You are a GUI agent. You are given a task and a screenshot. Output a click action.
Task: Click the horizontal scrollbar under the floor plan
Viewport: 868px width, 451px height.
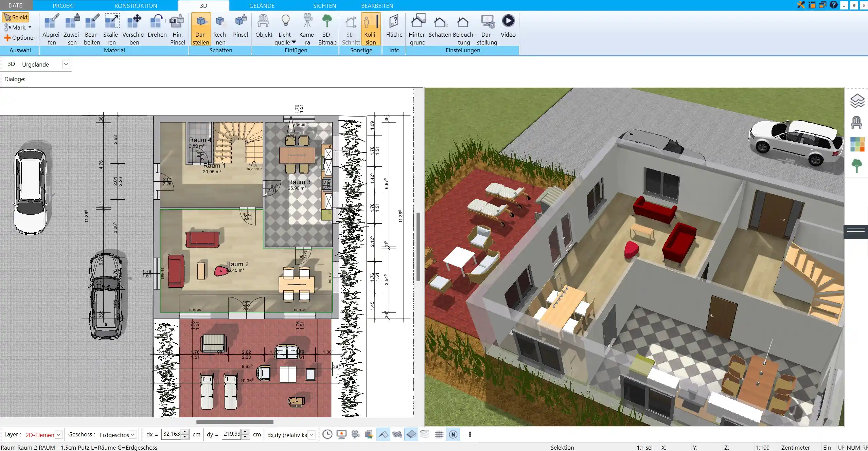pyautogui.click(x=235, y=422)
